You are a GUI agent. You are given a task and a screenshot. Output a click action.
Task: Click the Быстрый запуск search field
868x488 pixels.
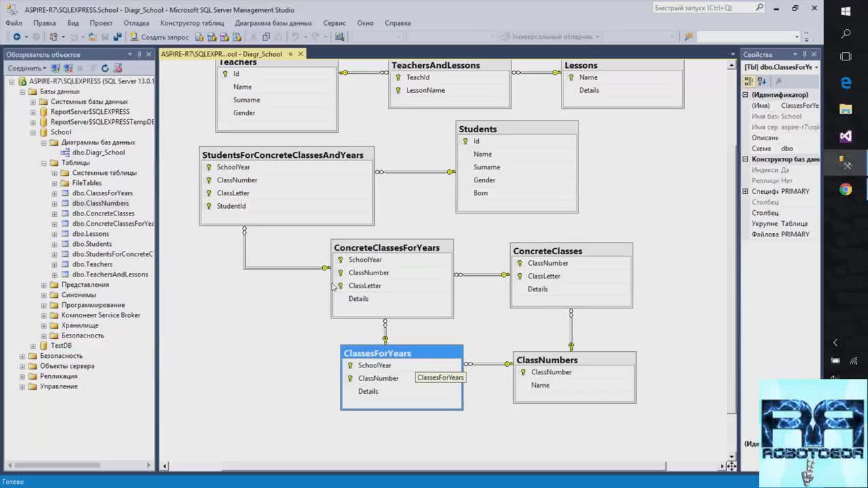click(702, 8)
